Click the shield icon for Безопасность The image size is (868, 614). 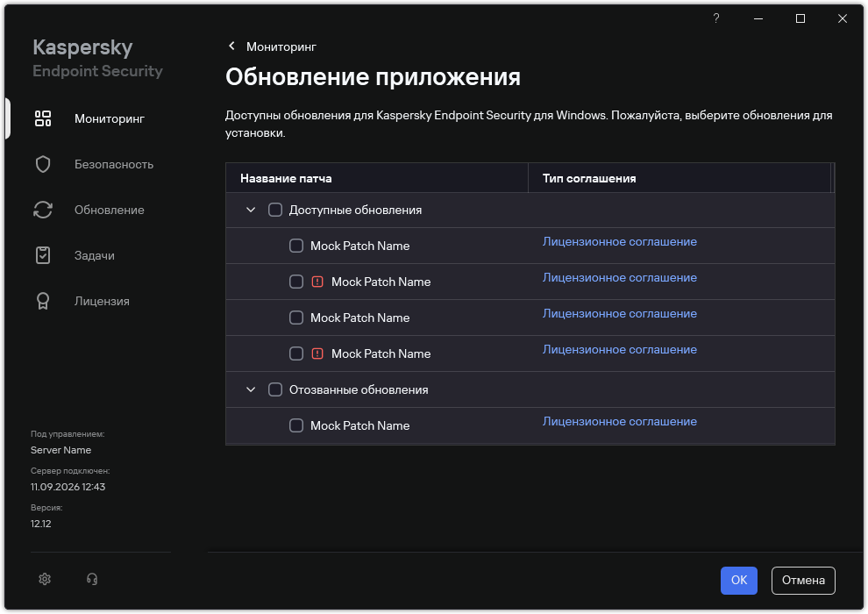[x=43, y=164]
